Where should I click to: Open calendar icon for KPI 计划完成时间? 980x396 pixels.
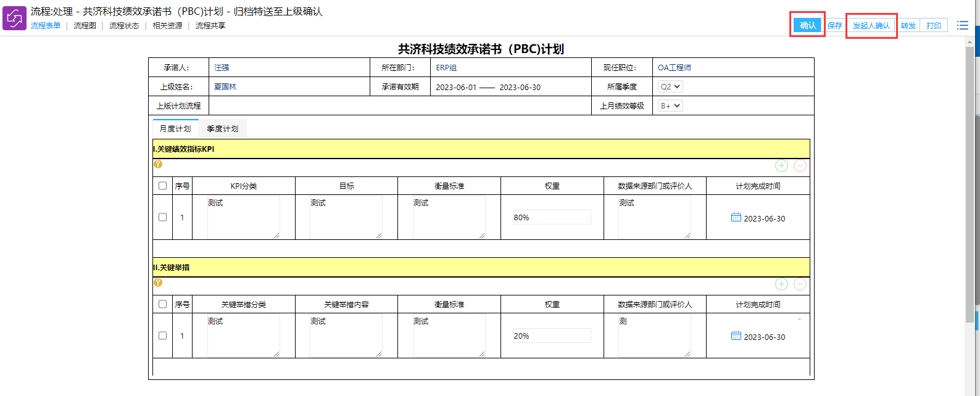point(736,217)
